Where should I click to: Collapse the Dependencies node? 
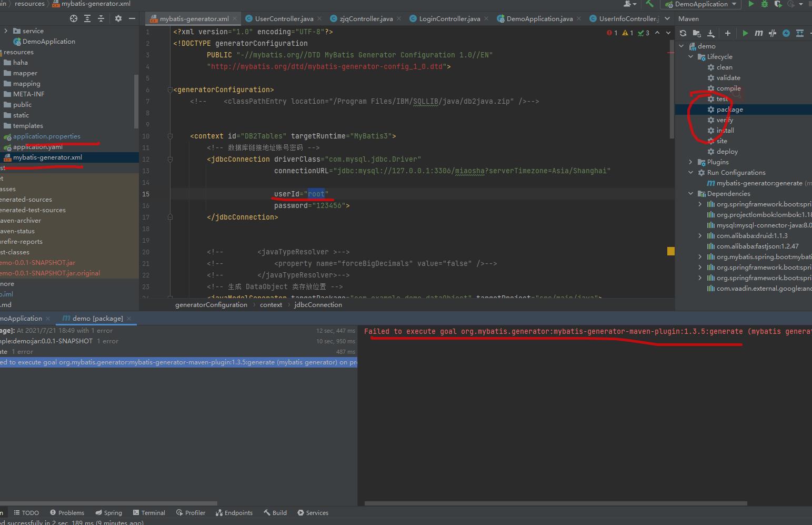(691, 194)
